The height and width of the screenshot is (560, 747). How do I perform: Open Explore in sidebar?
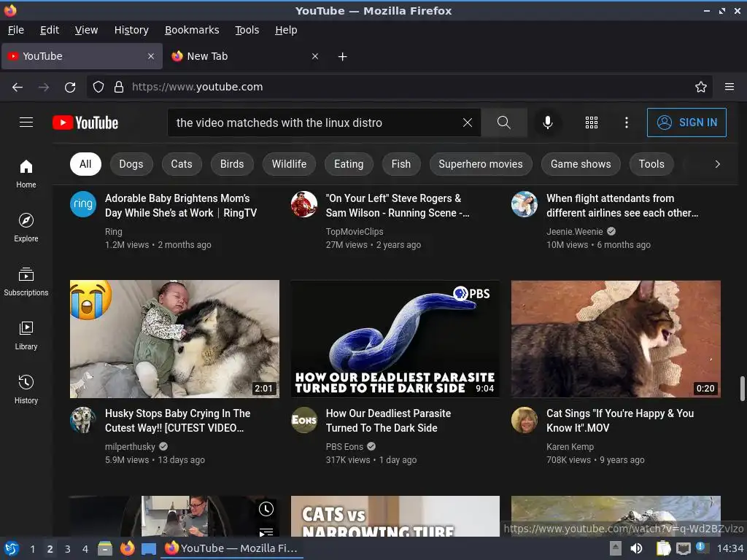tap(26, 227)
